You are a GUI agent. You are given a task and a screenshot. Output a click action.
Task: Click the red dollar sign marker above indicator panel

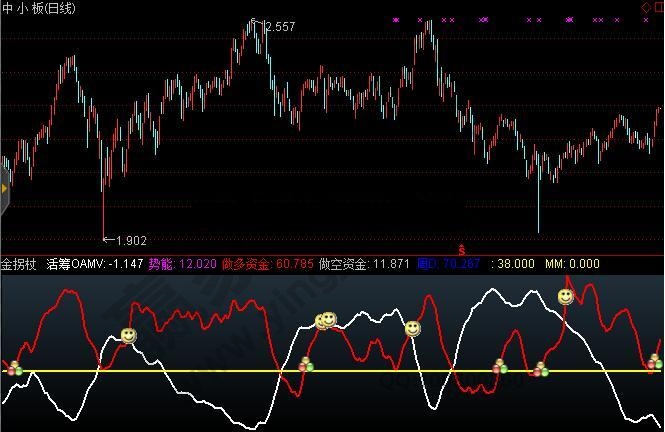(461, 247)
